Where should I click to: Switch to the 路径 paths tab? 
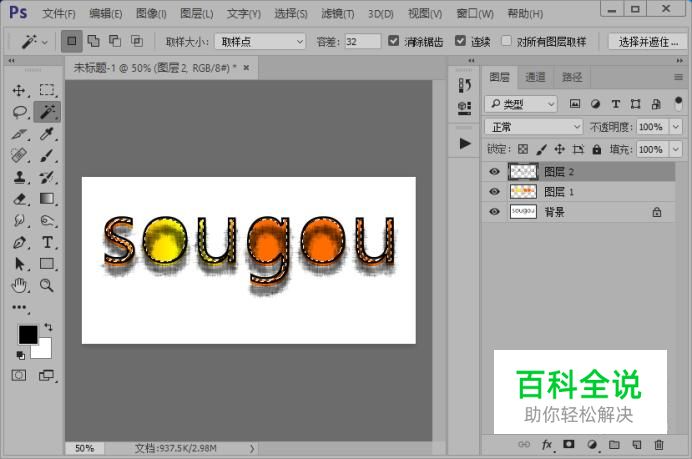572,77
